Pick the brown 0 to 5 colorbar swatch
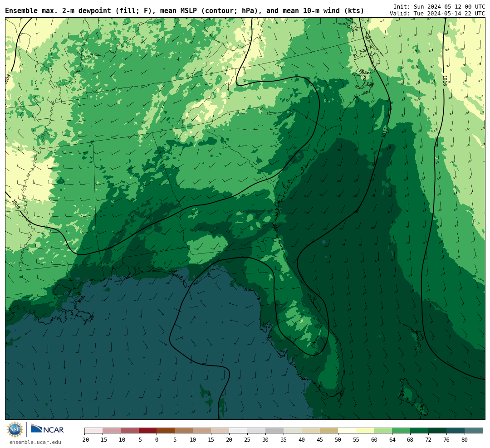Screen dimensions: 490x448 [166, 430]
